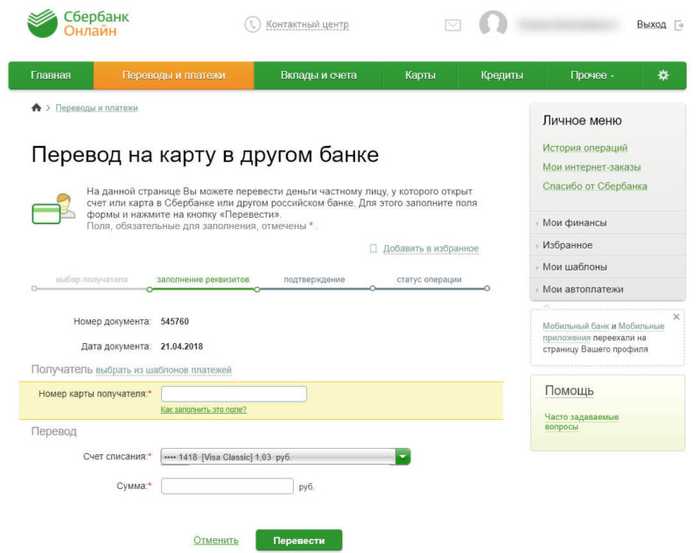This screenshot has width=700, height=553.
Task: Click the выбор получателя step
Action: 92,279
